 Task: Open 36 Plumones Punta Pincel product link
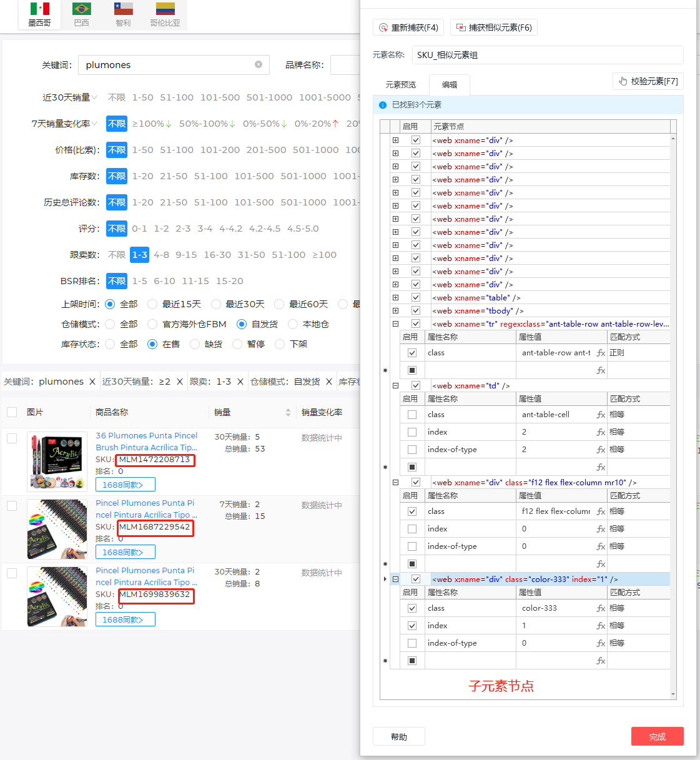point(147,442)
